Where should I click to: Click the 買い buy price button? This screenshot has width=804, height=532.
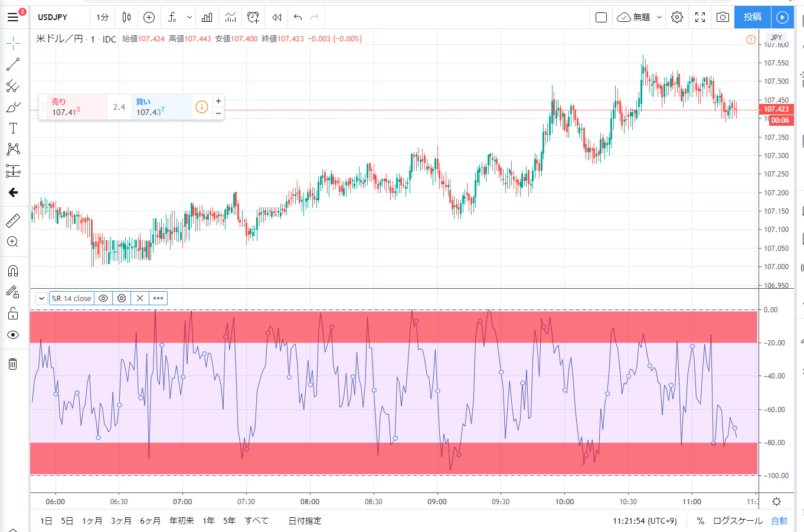point(161,107)
